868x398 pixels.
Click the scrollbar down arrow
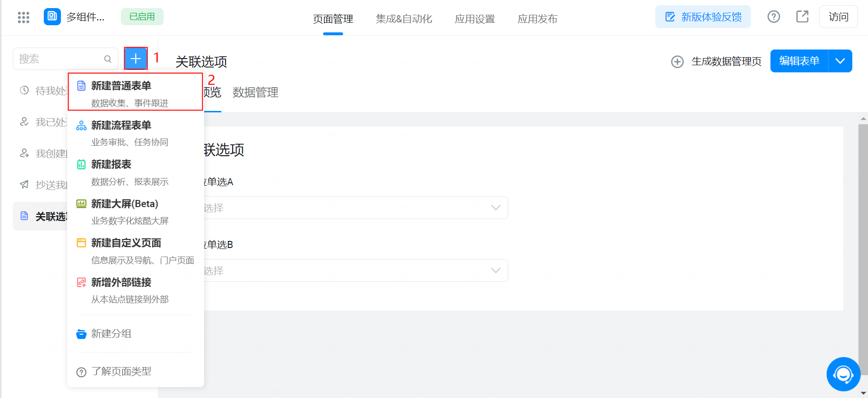click(x=863, y=393)
